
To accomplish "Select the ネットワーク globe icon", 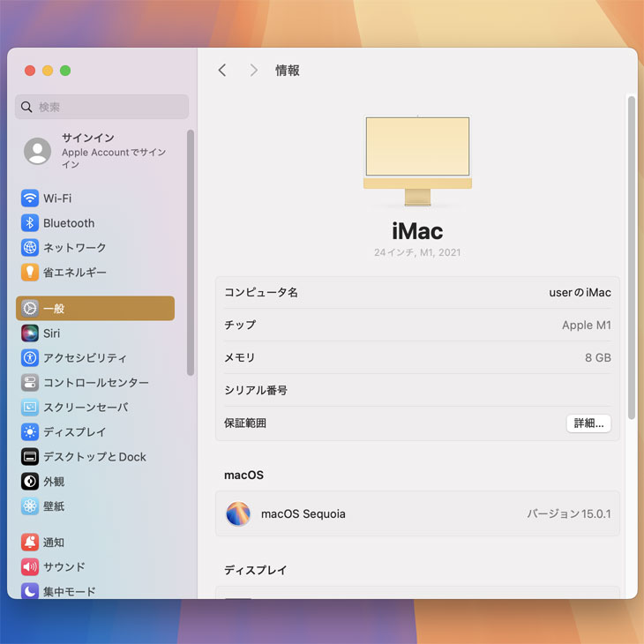I will coord(30,248).
